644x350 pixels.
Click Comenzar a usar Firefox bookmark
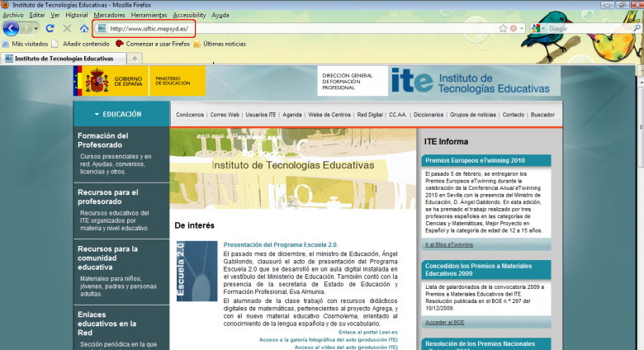click(153, 44)
